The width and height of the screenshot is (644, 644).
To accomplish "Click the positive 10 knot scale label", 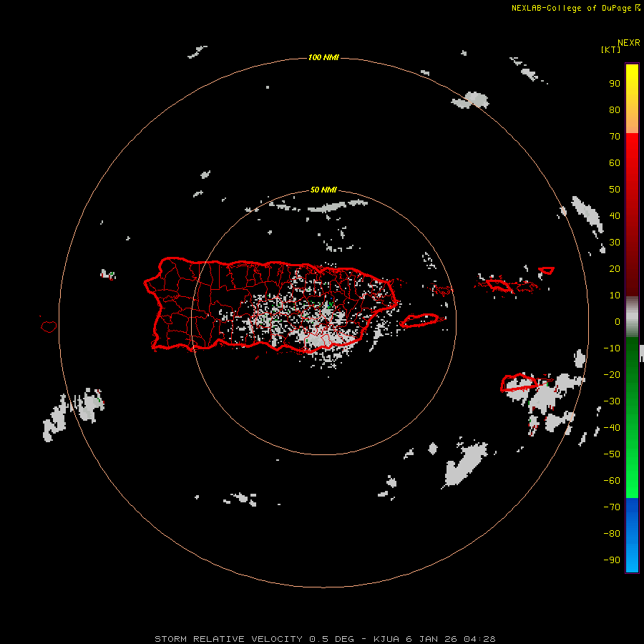I will (x=615, y=296).
